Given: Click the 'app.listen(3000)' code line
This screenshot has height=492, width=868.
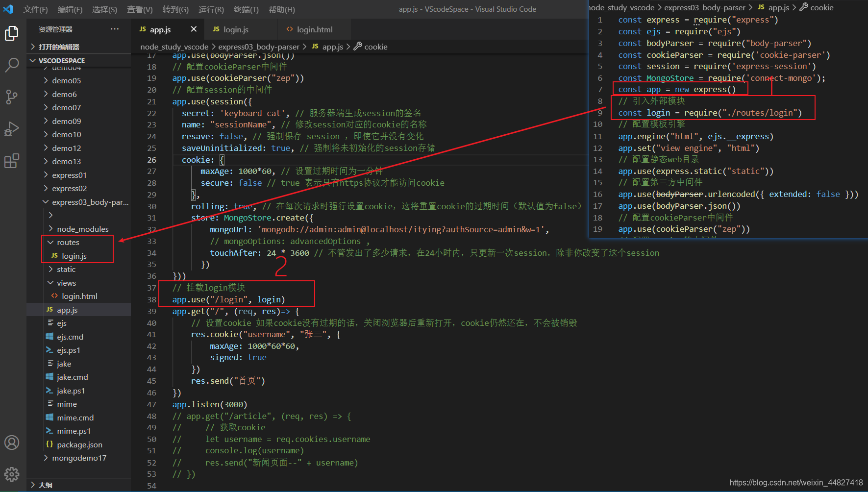Looking at the screenshot, I should pos(210,404).
